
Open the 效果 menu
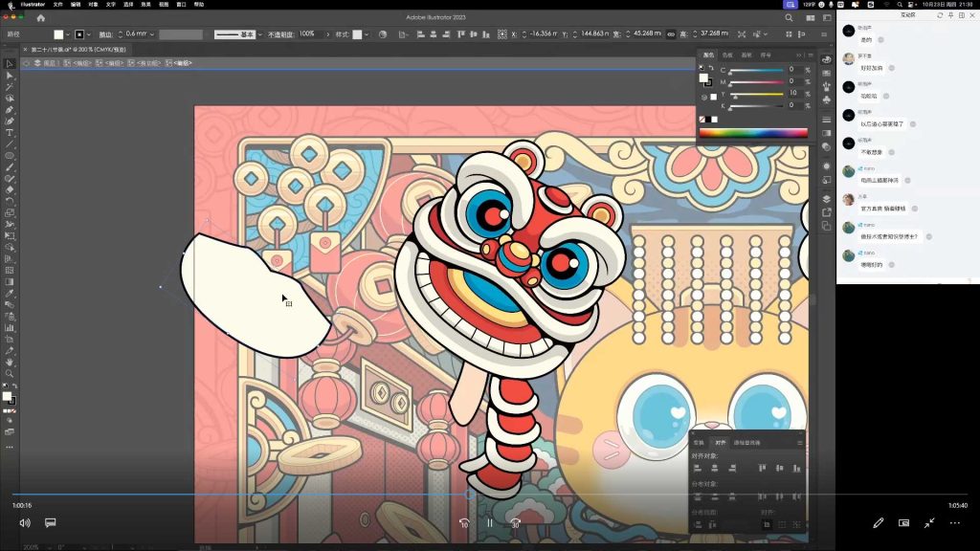click(x=145, y=5)
